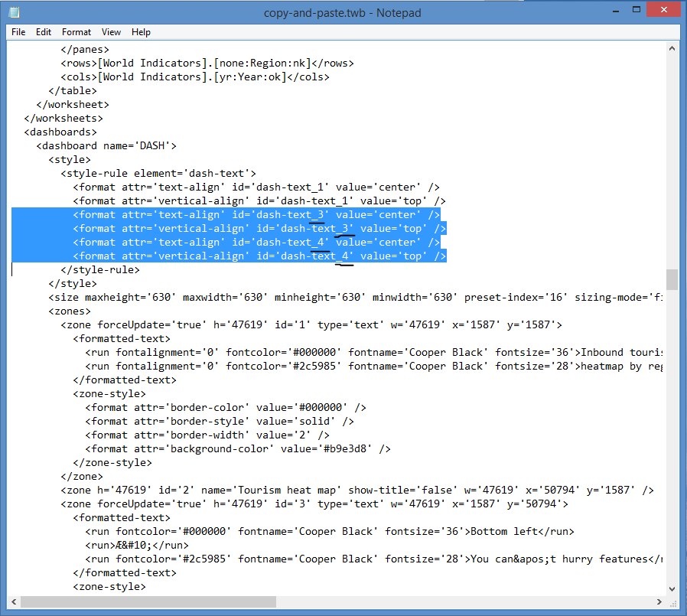The image size is (687, 616).
Task: Open the File menu
Action: (x=18, y=32)
